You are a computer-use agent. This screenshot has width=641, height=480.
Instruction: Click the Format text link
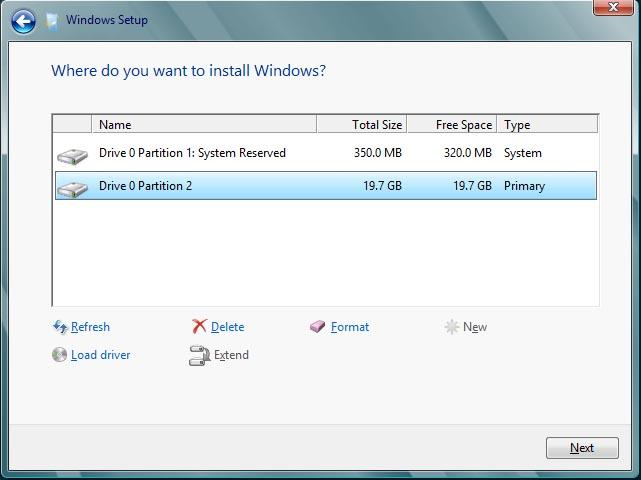click(350, 327)
